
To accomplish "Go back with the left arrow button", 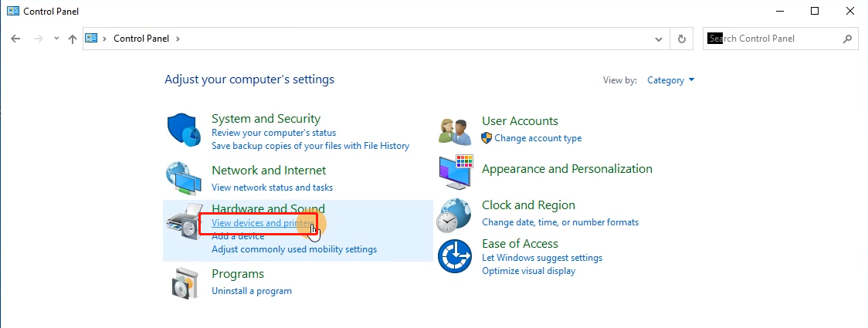I will pyautogui.click(x=15, y=39).
